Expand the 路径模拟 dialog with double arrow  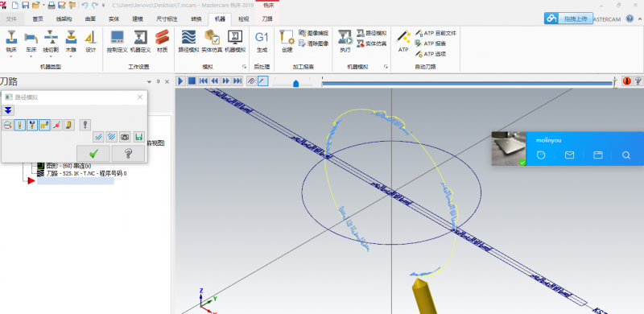pos(8,110)
